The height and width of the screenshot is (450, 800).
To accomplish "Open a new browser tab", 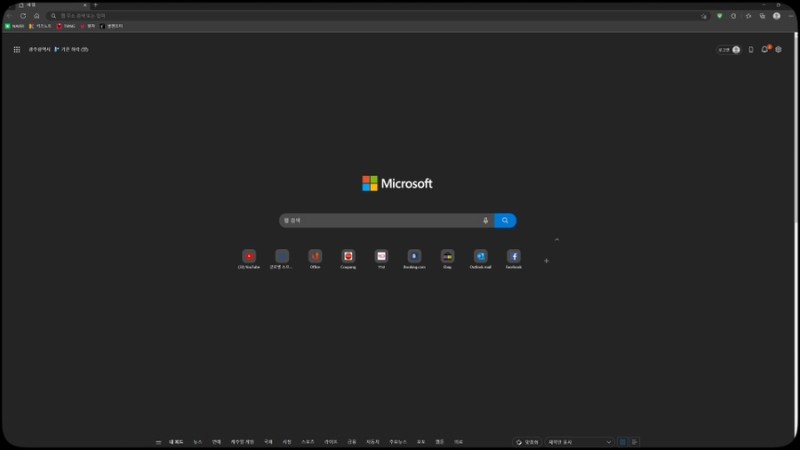I will (x=95, y=5).
